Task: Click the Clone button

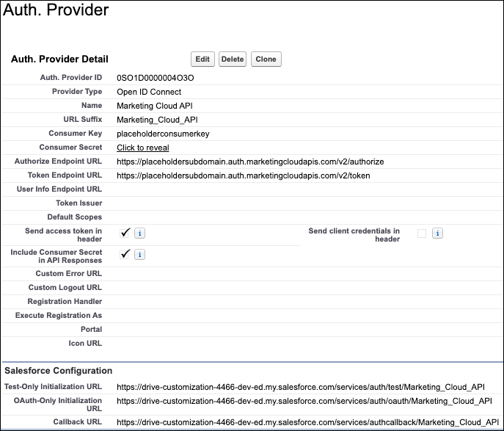Action: tap(266, 59)
